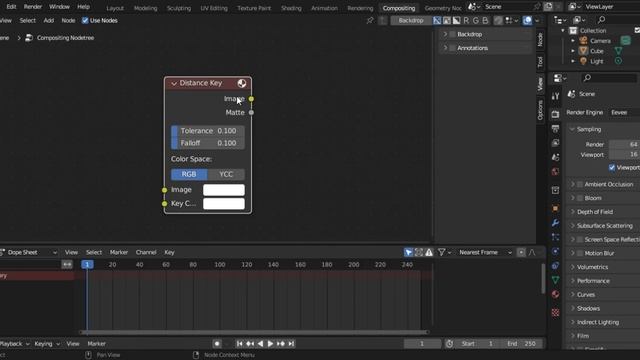The image size is (640, 360).
Task: Switch to the Layout workspace tab
Action: [115, 8]
